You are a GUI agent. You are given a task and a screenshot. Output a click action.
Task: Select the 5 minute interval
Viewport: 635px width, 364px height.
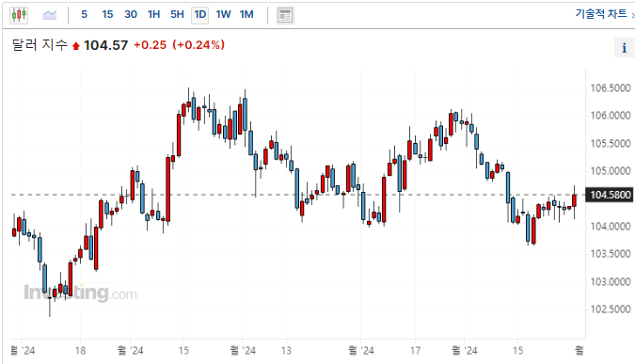tap(85, 14)
